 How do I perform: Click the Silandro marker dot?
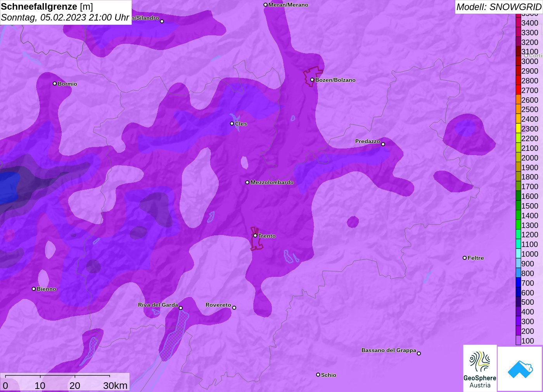[x=162, y=21]
